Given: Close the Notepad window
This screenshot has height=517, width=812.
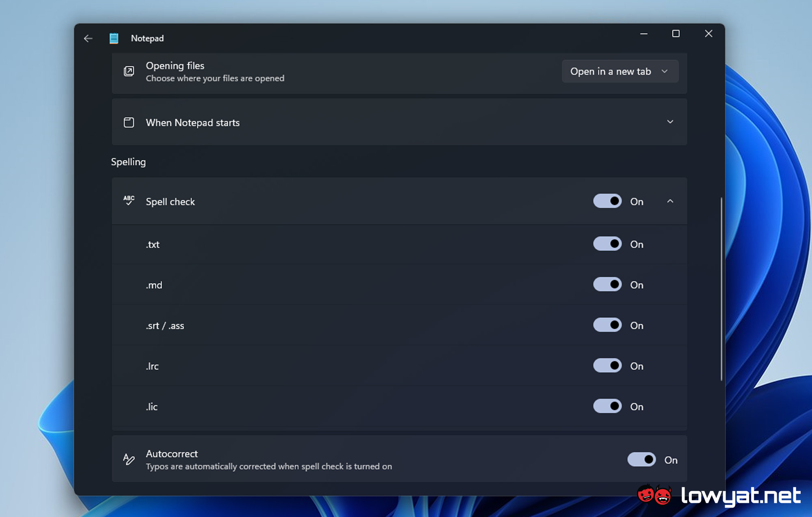Looking at the screenshot, I should 708,34.
